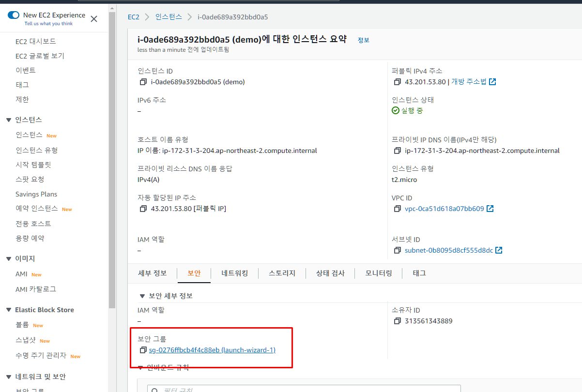
Task: Open 인스턴스 유형 in the sidebar
Action: pyautogui.click(x=37, y=150)
